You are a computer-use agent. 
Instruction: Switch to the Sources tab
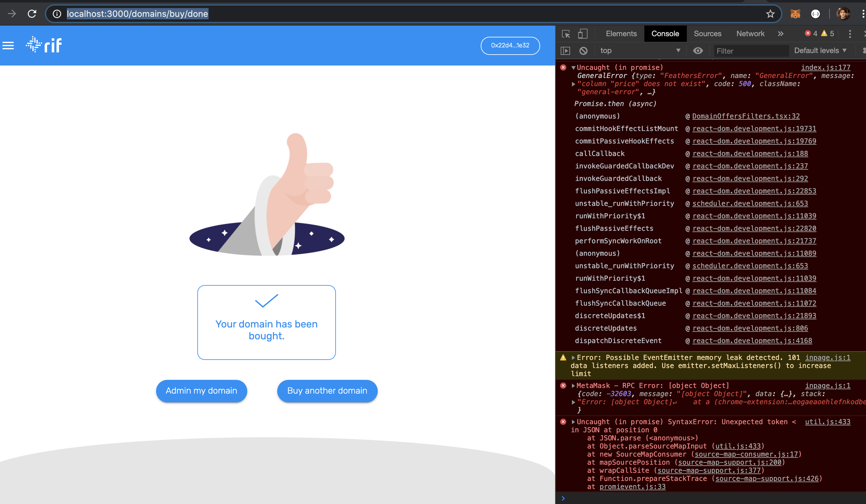coord(708,34)
